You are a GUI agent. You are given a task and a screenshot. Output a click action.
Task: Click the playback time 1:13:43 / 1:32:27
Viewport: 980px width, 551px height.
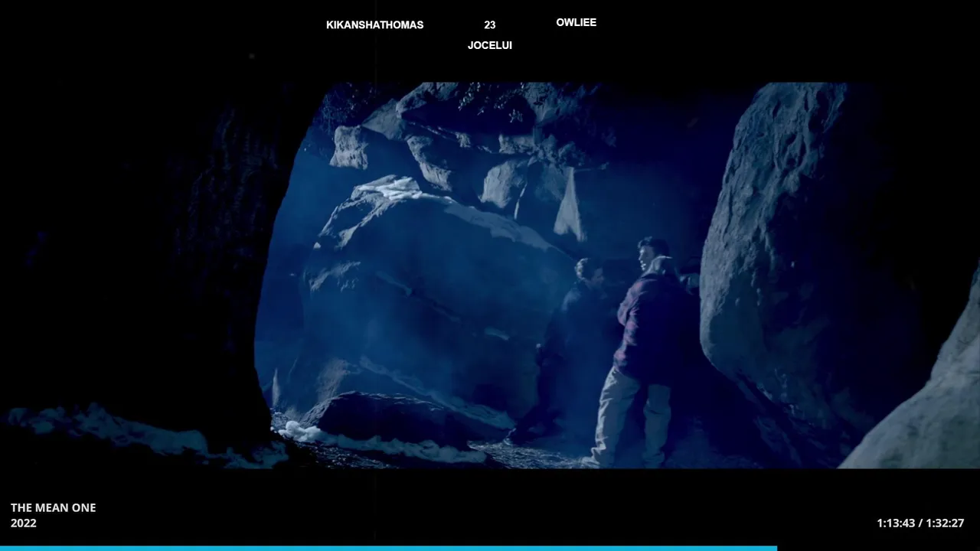[920, 523]
